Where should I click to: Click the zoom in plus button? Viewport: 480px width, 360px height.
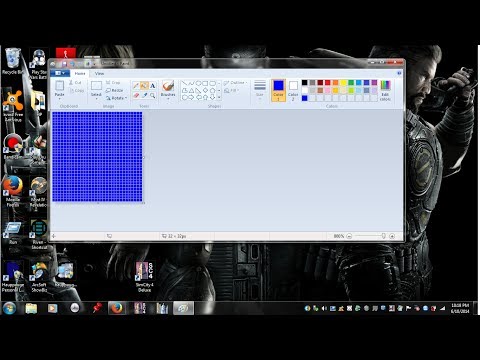pos(392,236)
